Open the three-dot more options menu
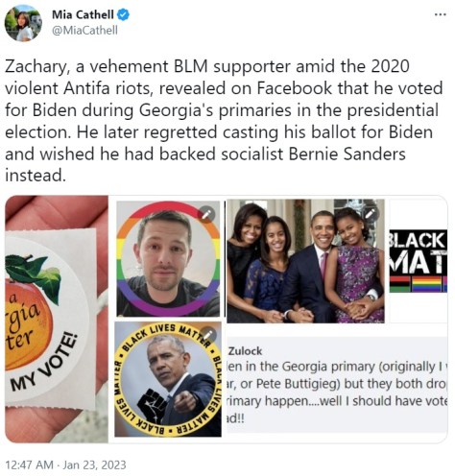This screenshot has height=476, width=455. click(x=441, y=14)
